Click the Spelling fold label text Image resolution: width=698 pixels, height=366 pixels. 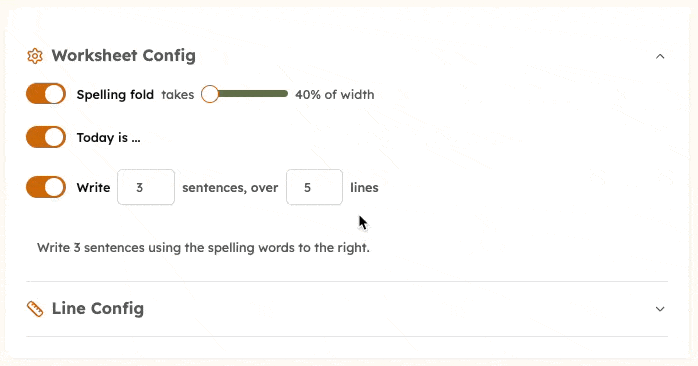tap(115, 94)
